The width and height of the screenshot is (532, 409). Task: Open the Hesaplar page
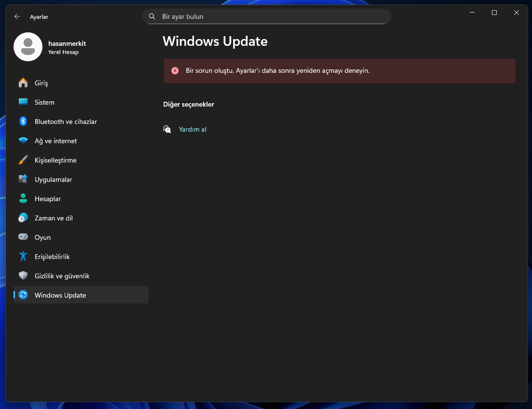click(81, 199)
